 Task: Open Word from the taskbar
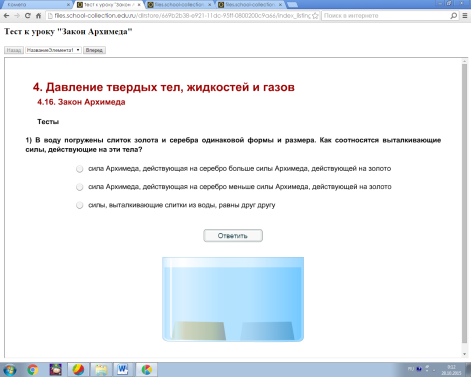[123, 370]
